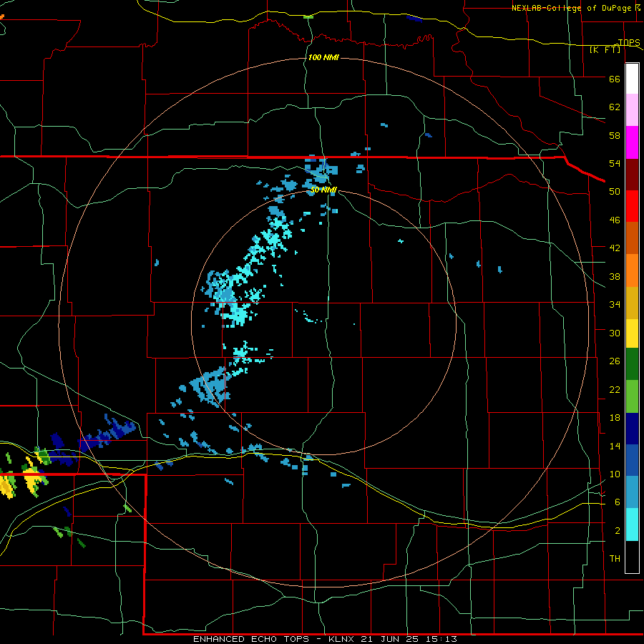
Task: Click the '30' legend value
Action: pyautogui.click(x=615, y=333)
